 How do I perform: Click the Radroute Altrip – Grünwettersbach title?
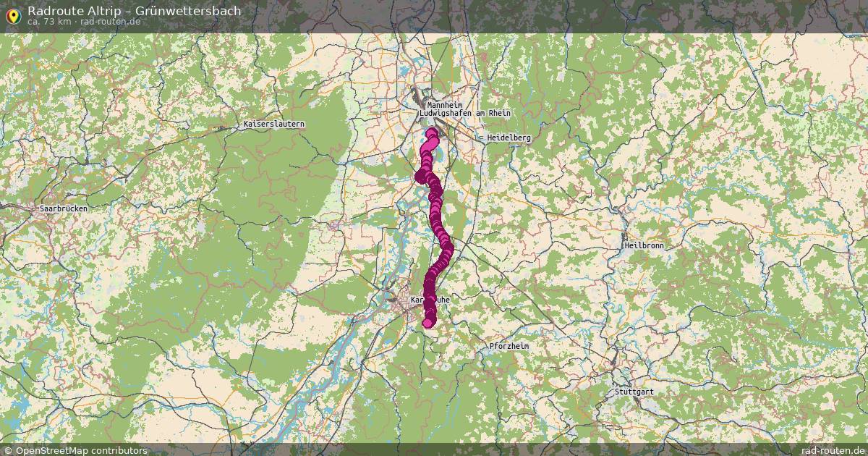pos(135,11)
